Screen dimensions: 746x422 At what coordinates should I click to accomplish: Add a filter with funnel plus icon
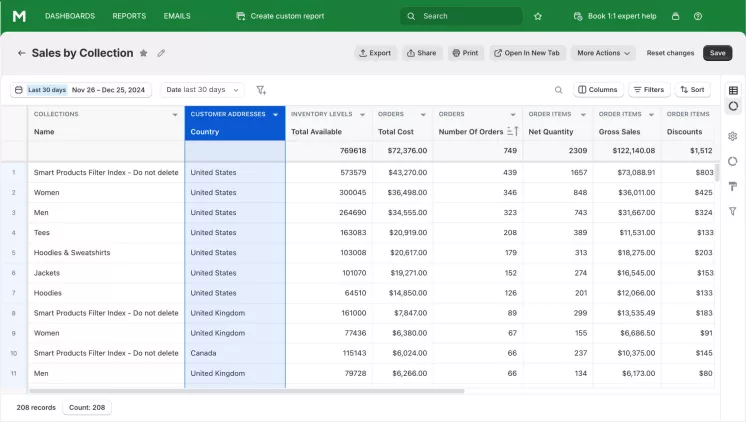click(x=261, y=90)
